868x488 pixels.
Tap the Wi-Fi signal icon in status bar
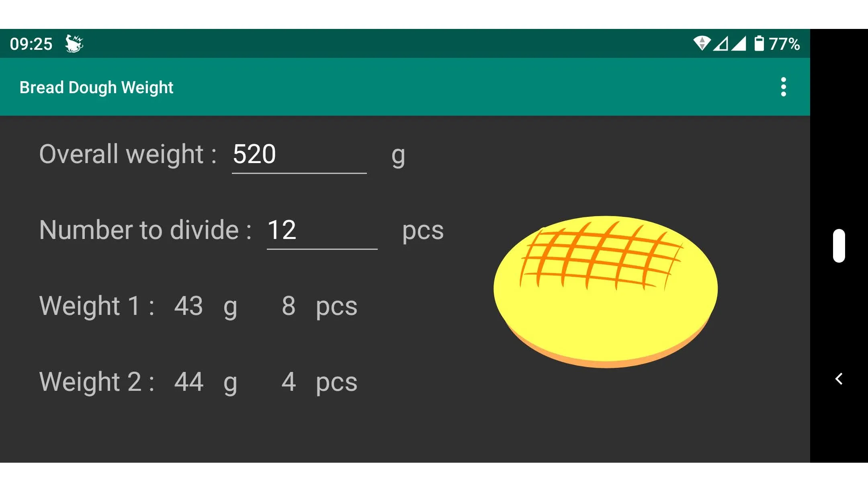coord(701,43)
